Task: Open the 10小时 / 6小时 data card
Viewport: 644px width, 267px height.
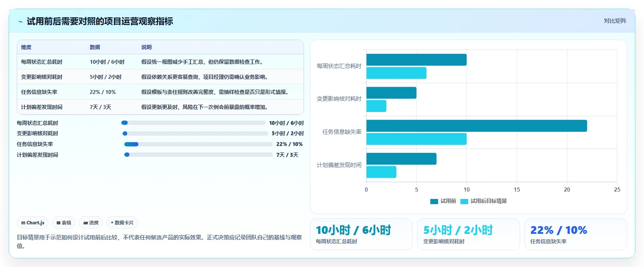Action: coord(361,234)
